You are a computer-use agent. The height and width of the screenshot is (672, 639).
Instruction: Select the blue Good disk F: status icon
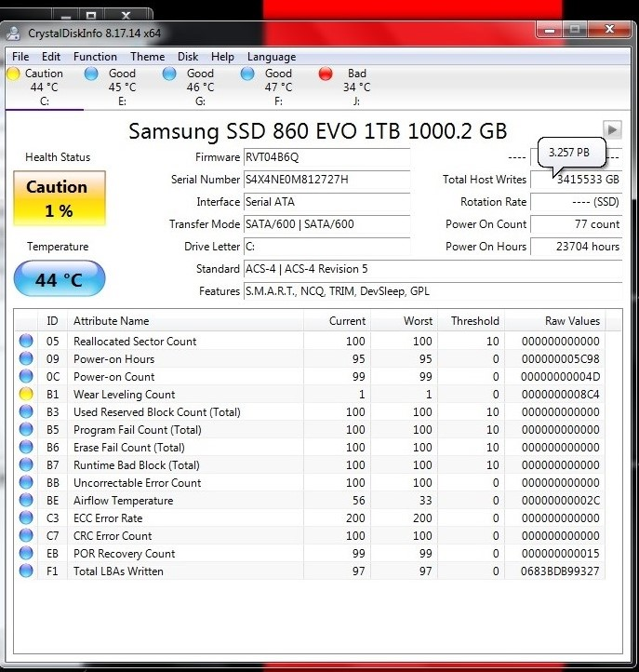tap(247, 74)
